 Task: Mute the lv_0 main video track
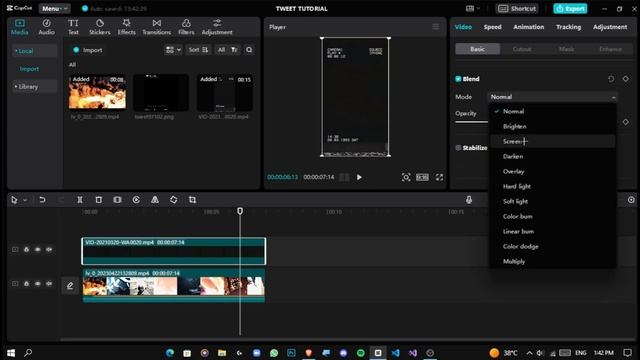[49, 284]
